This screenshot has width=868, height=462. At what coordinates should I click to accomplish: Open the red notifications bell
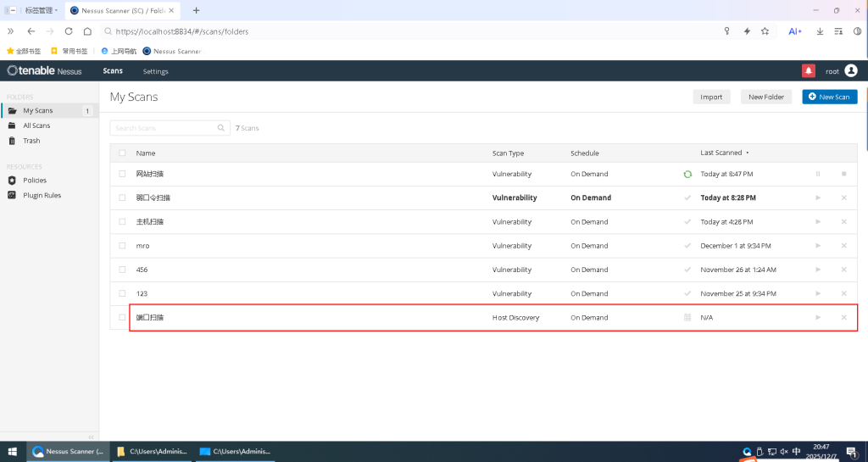808,71
